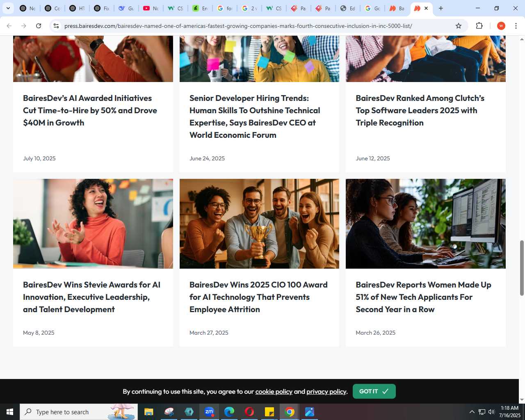Open the network status tray icon
This screenshot has width=525, height=420.
click(x=482, y=412)
